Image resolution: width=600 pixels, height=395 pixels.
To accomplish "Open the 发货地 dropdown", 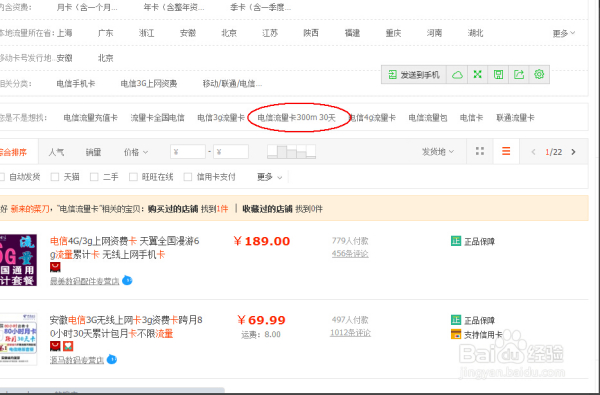I will 438,152.
